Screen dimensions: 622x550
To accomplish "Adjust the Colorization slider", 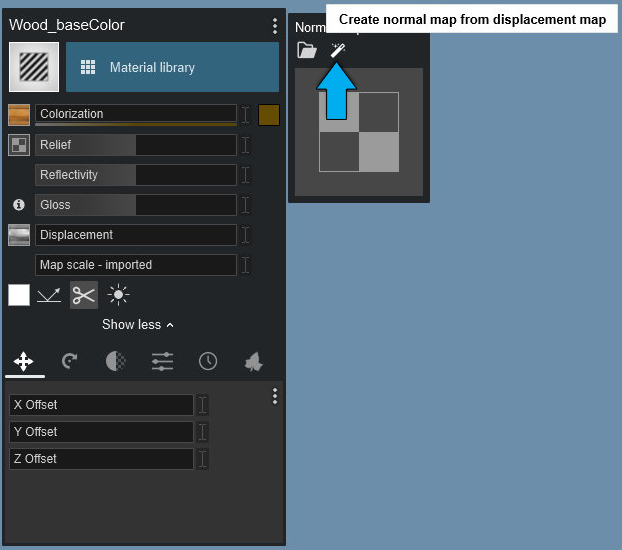I will (136, 114).
